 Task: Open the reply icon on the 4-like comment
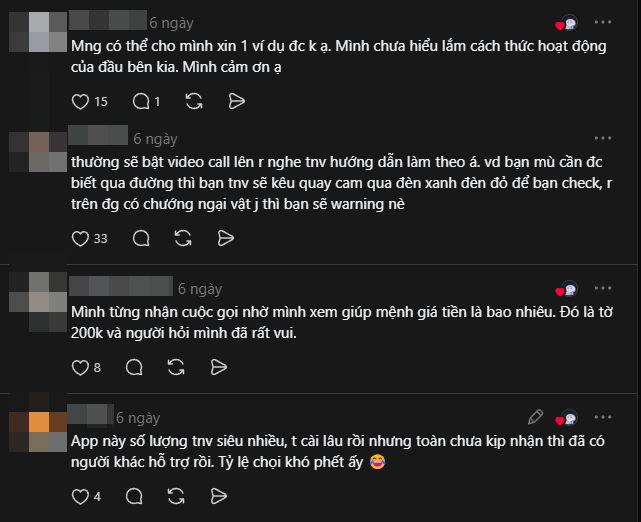(x=141, y=496)
